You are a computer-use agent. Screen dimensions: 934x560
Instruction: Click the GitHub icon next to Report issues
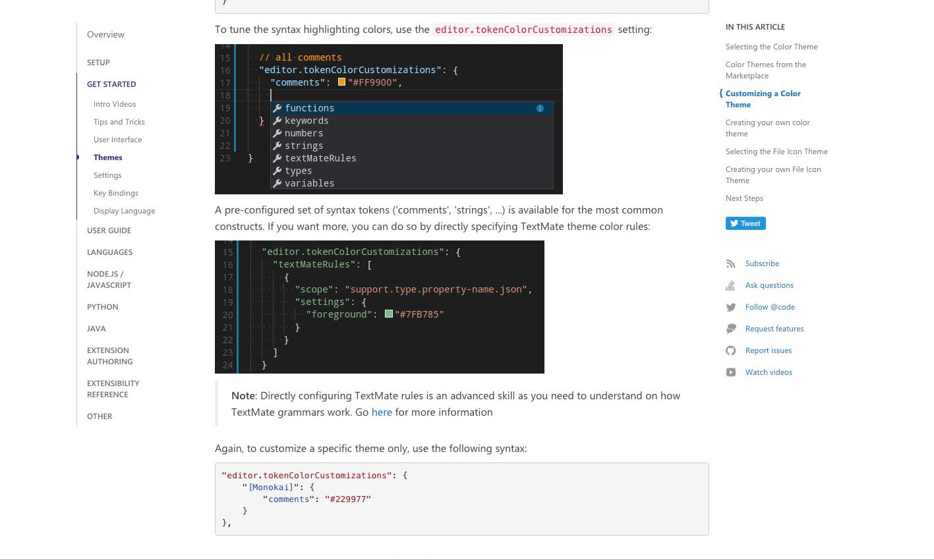click(x=731, y=350)
